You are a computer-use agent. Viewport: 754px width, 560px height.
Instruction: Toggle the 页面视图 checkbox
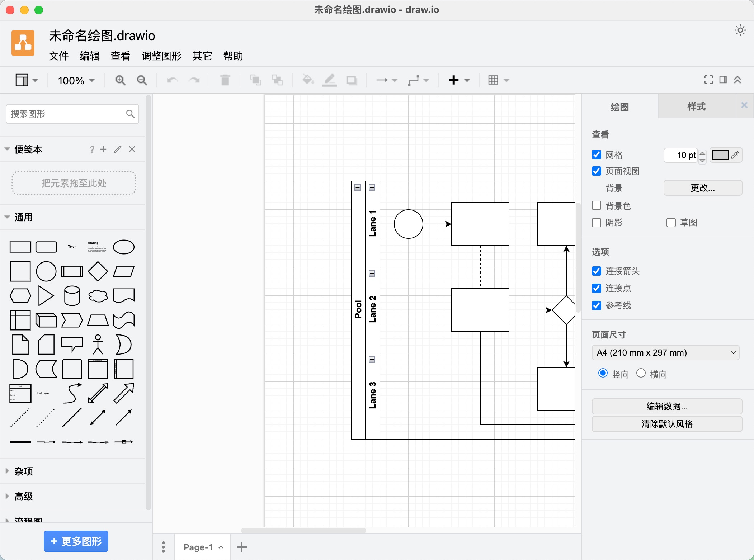pyautogui.click(x=597, y=171)
